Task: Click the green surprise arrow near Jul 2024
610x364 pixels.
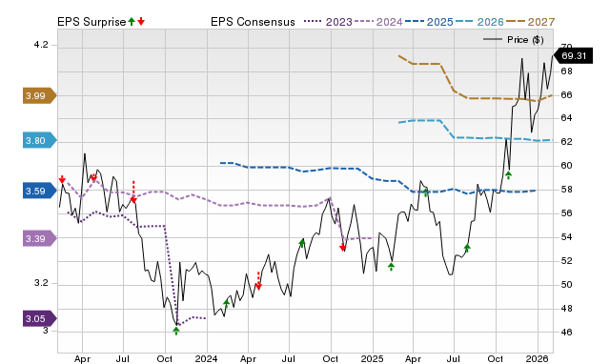Action: coord(302,243)
